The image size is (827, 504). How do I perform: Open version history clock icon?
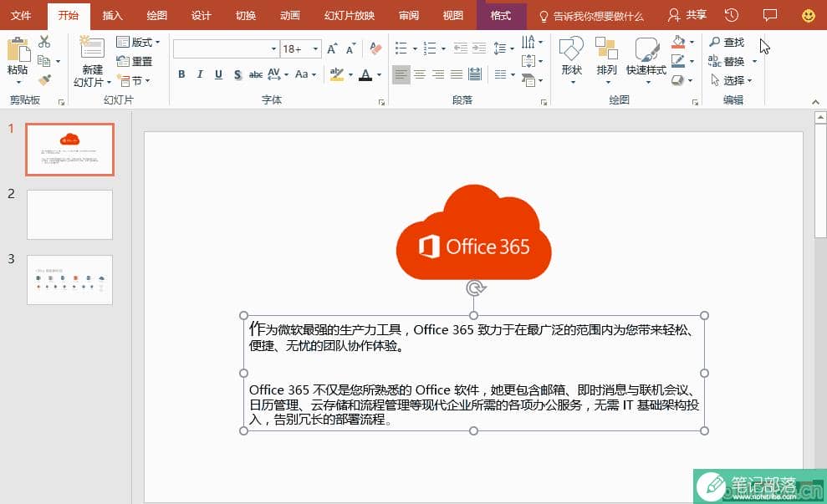click(732, 15)
